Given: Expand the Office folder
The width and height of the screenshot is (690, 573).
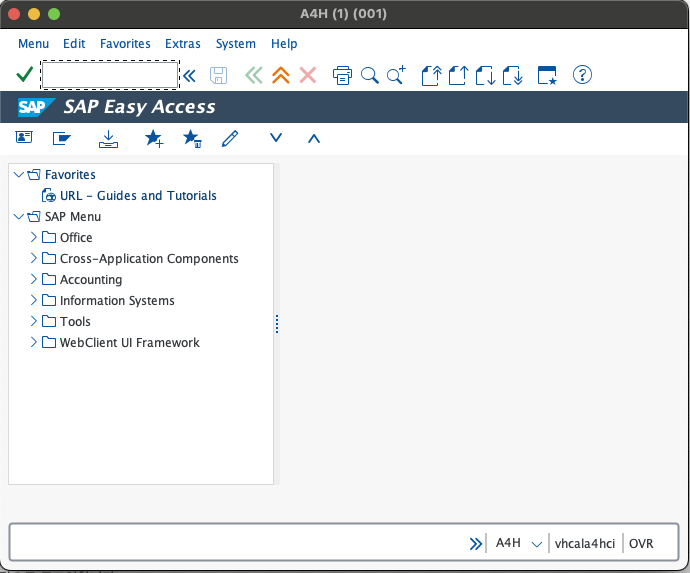Looking at the screenshot, I should tap(33, 237).
